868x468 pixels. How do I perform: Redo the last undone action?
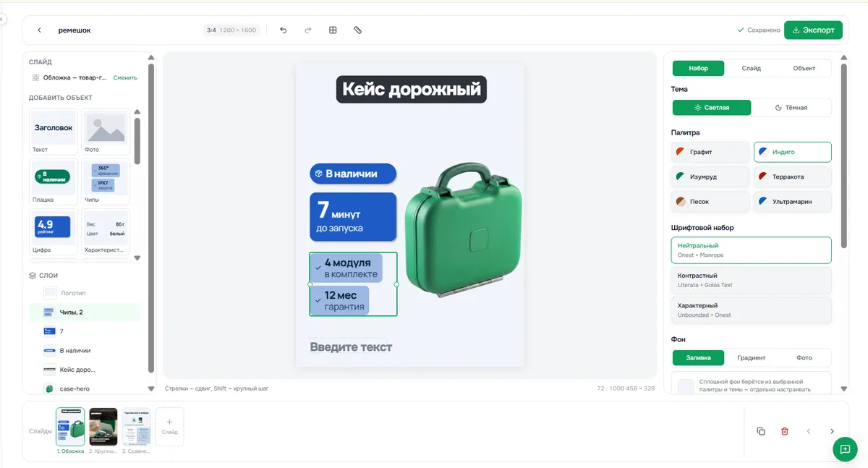[308, 30]
